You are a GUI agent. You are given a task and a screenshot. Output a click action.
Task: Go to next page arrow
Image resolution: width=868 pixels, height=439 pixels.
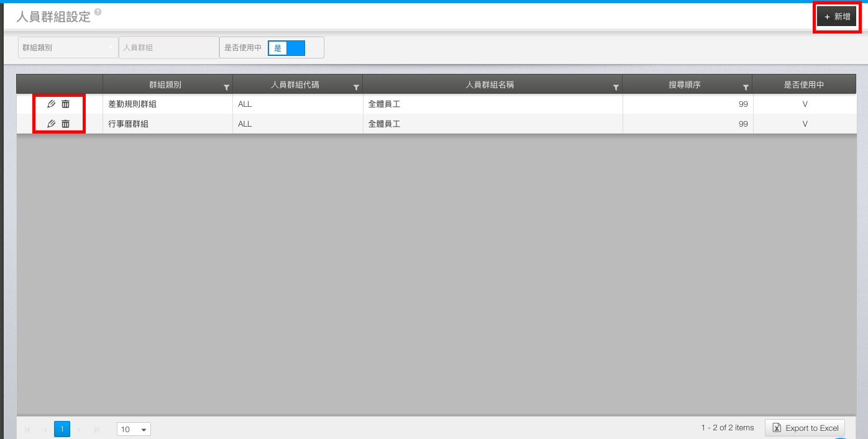(x=79, y=429)
